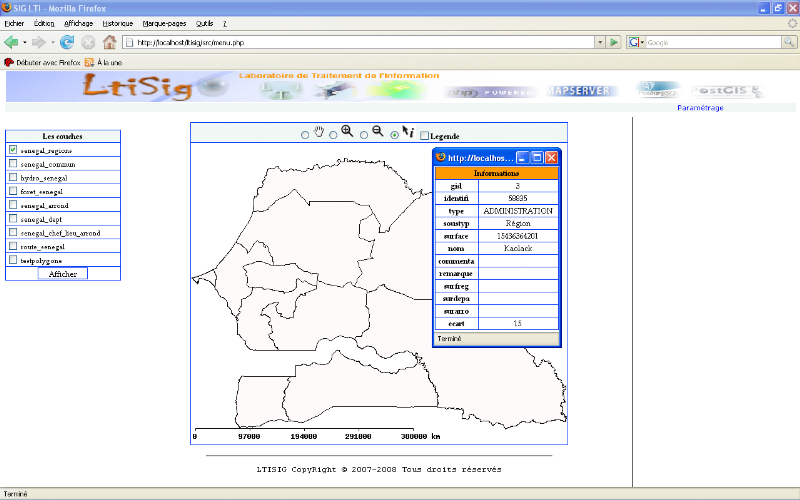The height and width of the screenshot is (500, 800).
Task: Open the search engine selector dropdown
Action: pos(635,43)
